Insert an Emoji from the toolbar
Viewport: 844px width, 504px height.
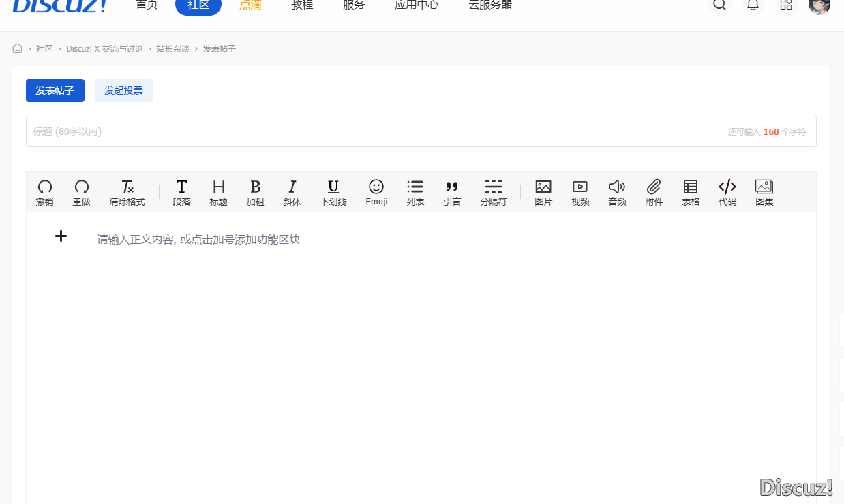coord(376,192)
